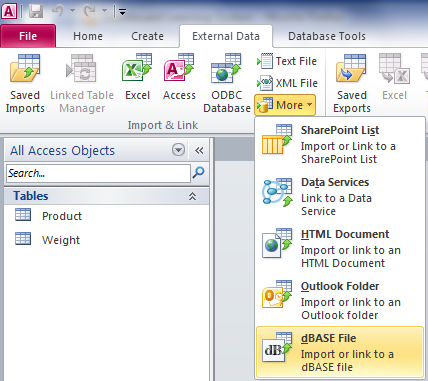Choose HTML Document import option
Screen dimensions: 428x381
[x=340, y=248]
